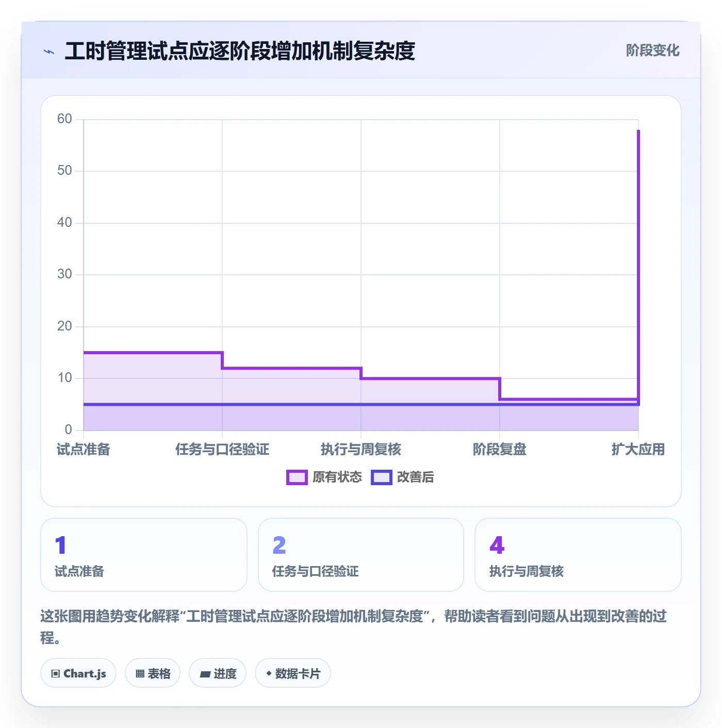Open the card numbered 1 试点准备

pos(144,555)
